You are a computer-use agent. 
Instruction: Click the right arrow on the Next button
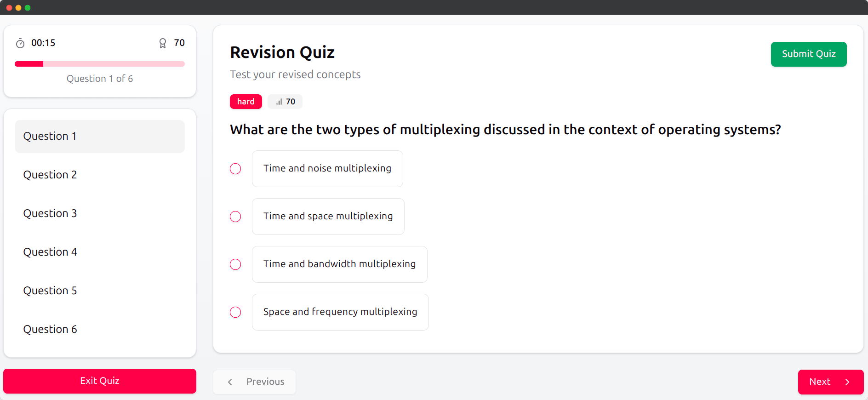coord(847,382)
